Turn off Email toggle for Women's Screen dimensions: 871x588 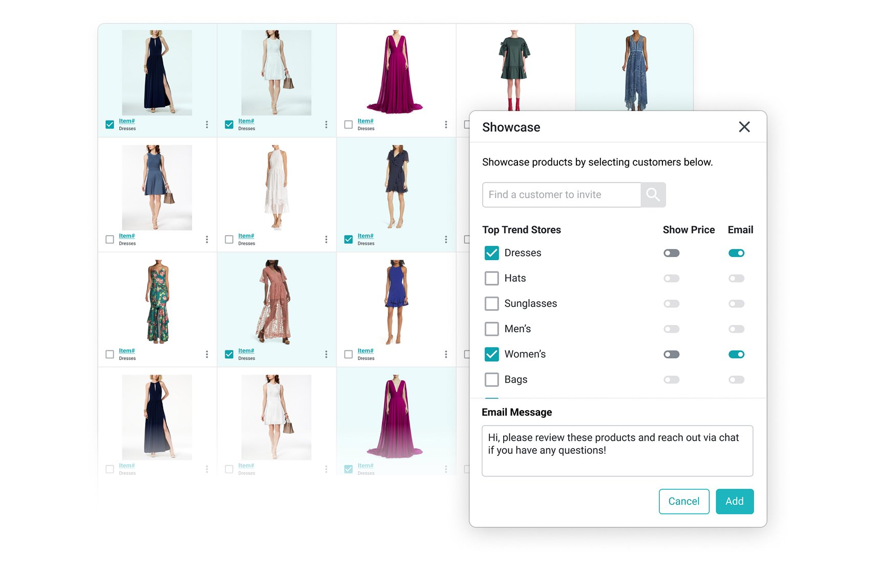coord(736,354)
